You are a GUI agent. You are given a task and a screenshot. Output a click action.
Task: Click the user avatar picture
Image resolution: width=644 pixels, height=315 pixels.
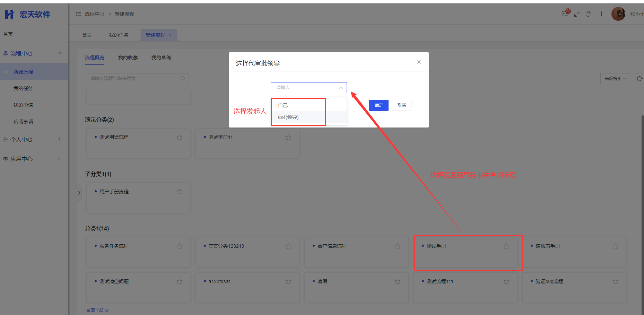618,14
